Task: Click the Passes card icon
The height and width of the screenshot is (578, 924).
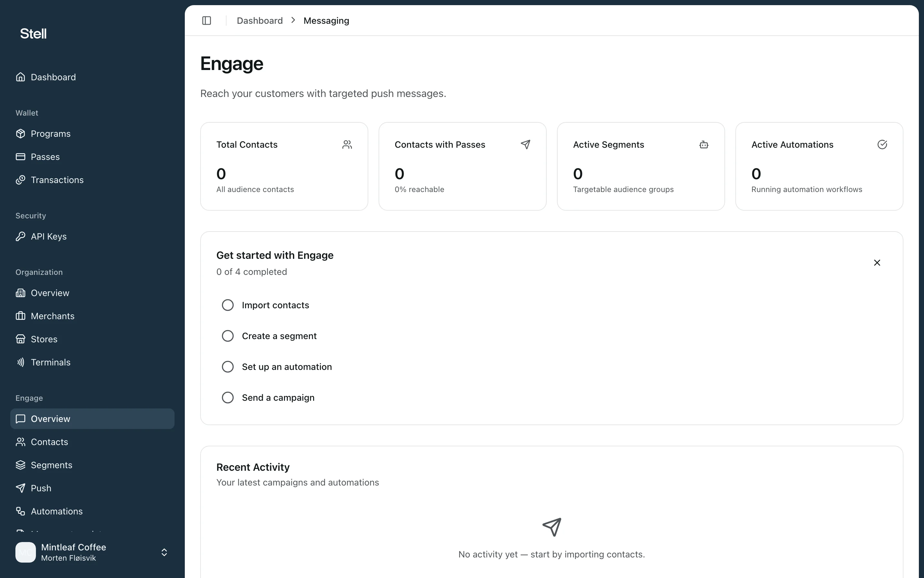Action: 21,157
